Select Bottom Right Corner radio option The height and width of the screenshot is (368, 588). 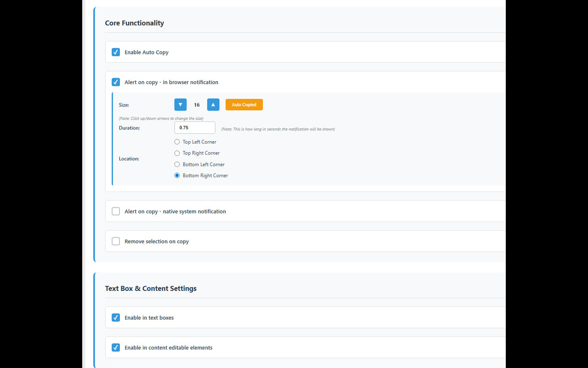(177, 175)
